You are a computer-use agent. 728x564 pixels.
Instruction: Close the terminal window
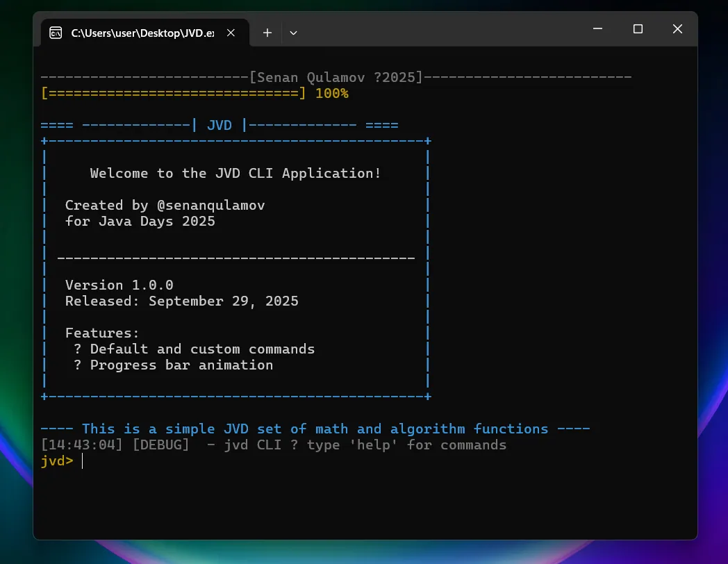[677, 28]
